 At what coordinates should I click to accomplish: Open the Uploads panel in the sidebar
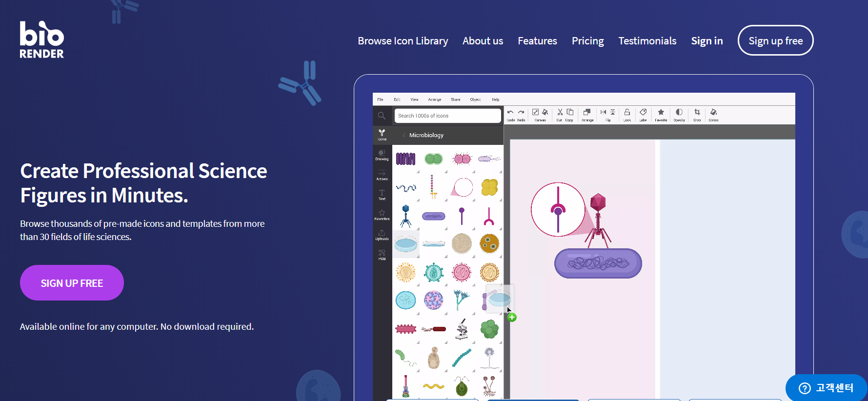[382, 235]
